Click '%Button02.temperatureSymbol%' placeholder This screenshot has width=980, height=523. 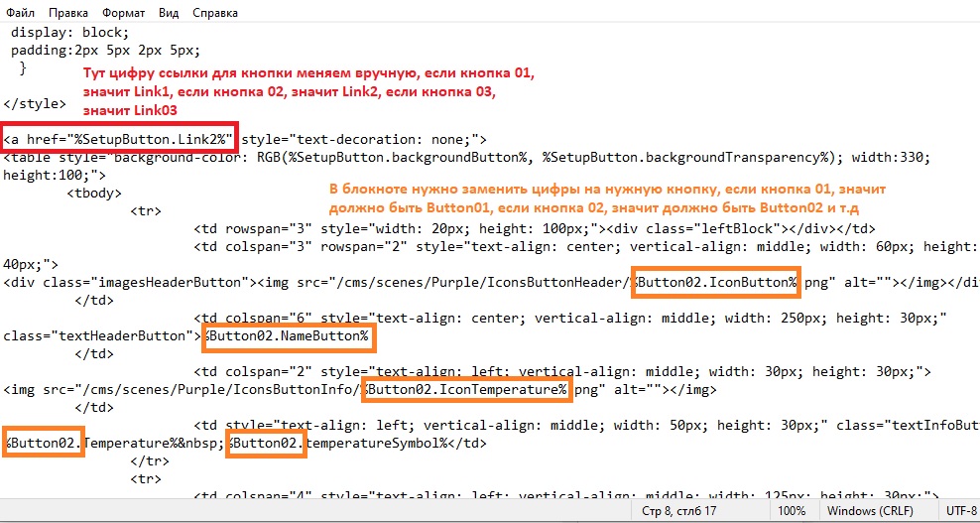click(x=339, y=443)
